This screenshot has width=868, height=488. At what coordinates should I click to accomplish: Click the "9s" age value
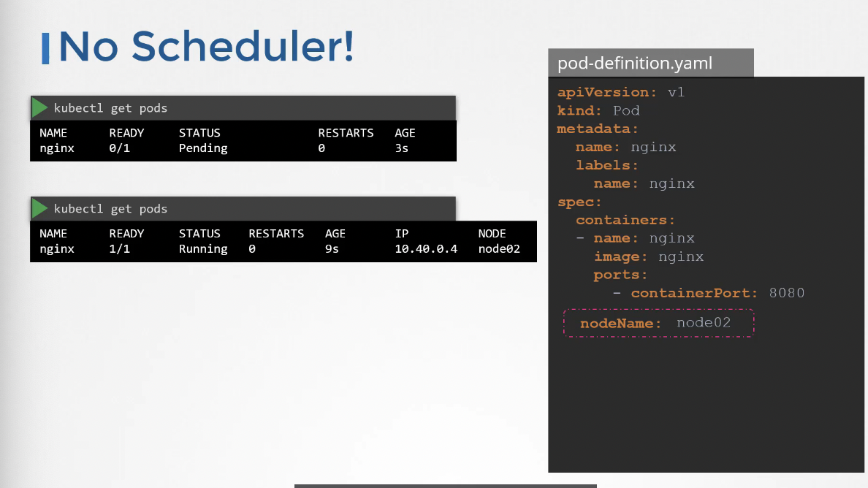[x=332, y=249]
